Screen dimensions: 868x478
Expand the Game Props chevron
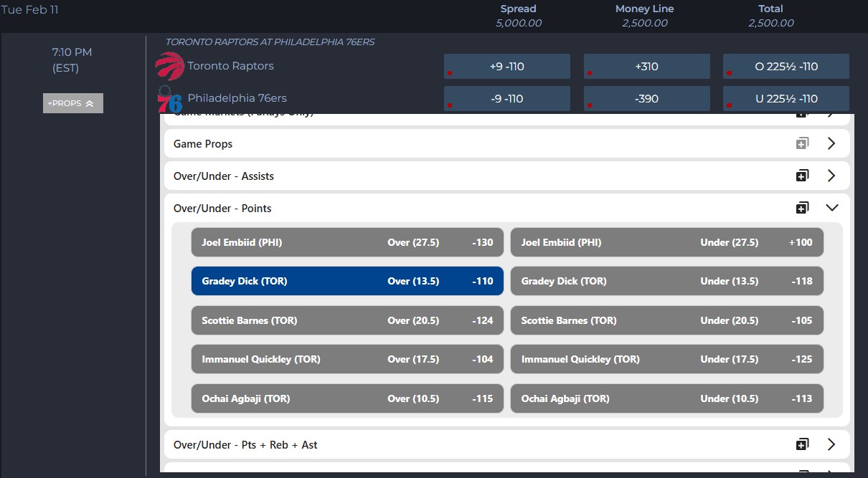[x=831, y=143]
